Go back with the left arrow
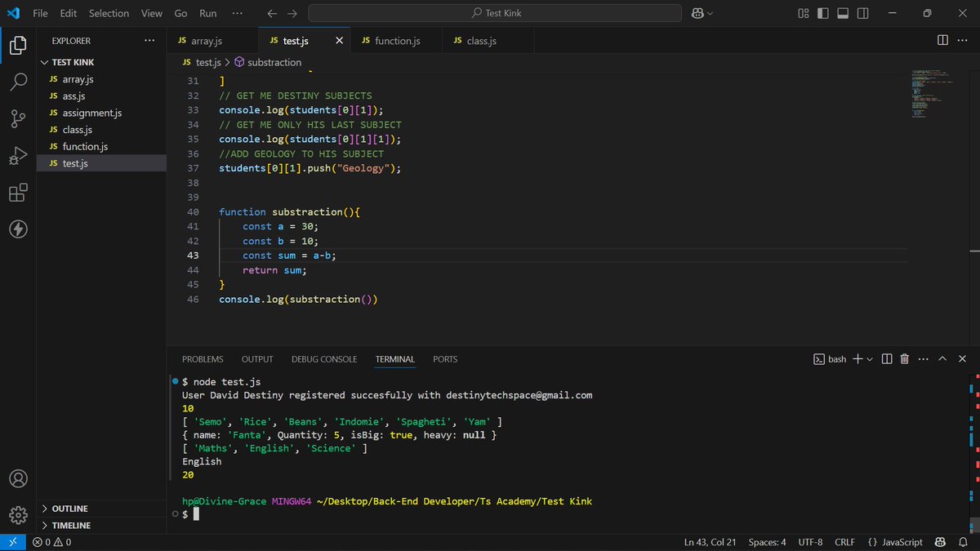The height and width of the screenshot is (551, 980). pos(272,13)
